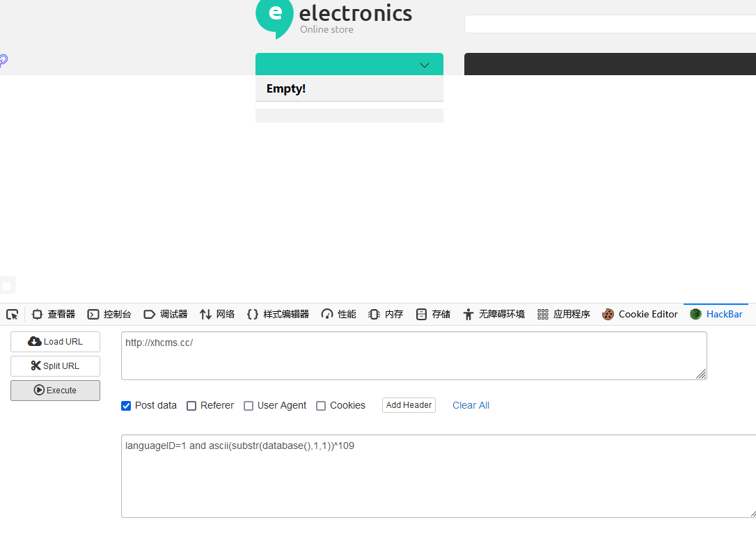Open the 网络 network panel
The width and height of the screenshot is (756, 543).
coord(217,314)
